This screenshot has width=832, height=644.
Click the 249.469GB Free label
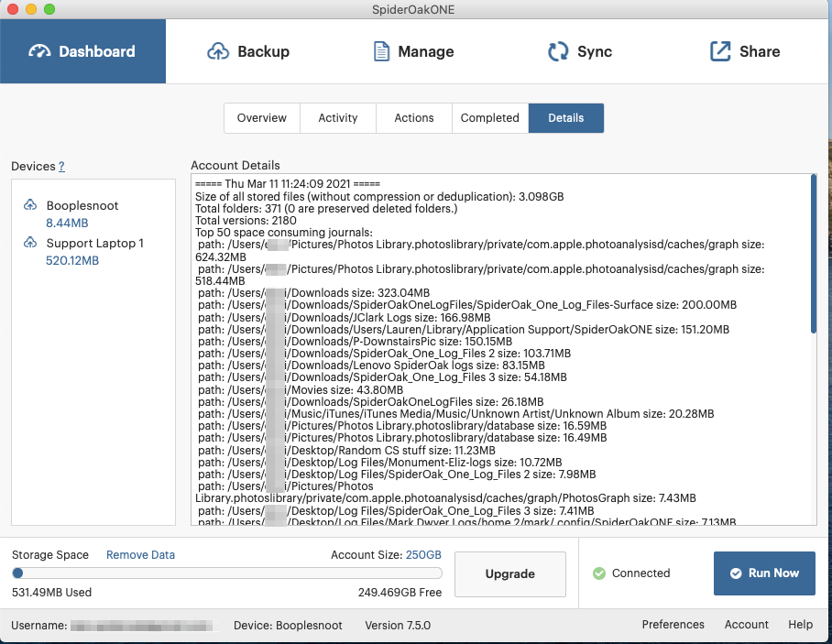[x=400, y=592]
